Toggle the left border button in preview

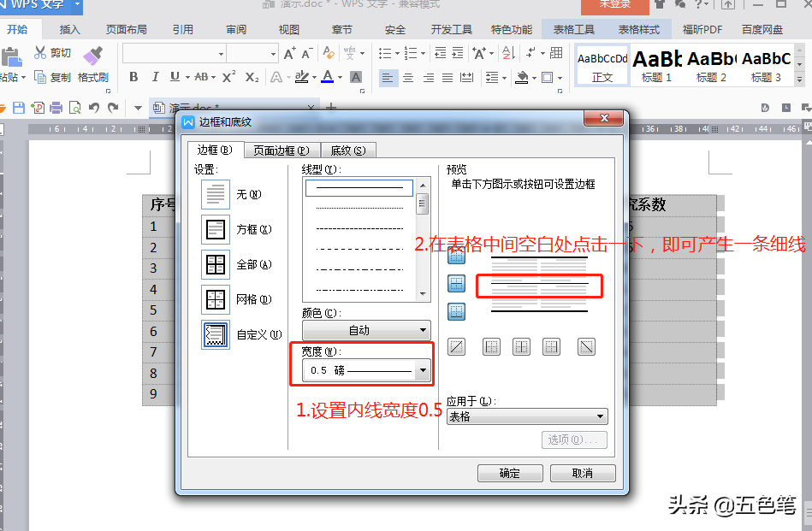[491, 346]
